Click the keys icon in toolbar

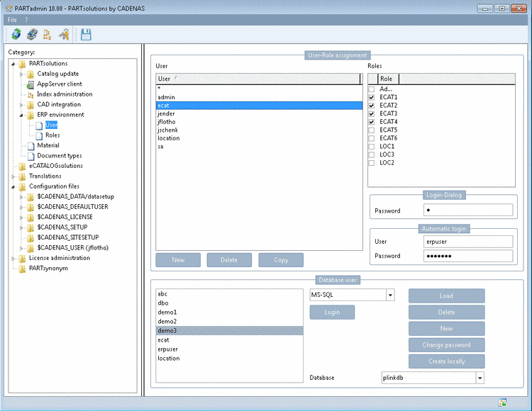[x=64, y=34]
